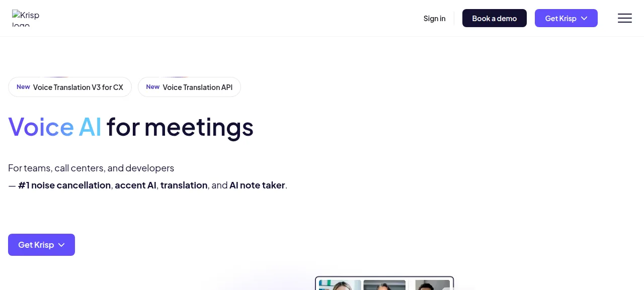Select the purple Get Krisp hero button
This screenshot has width=644, height=290.
41,245
